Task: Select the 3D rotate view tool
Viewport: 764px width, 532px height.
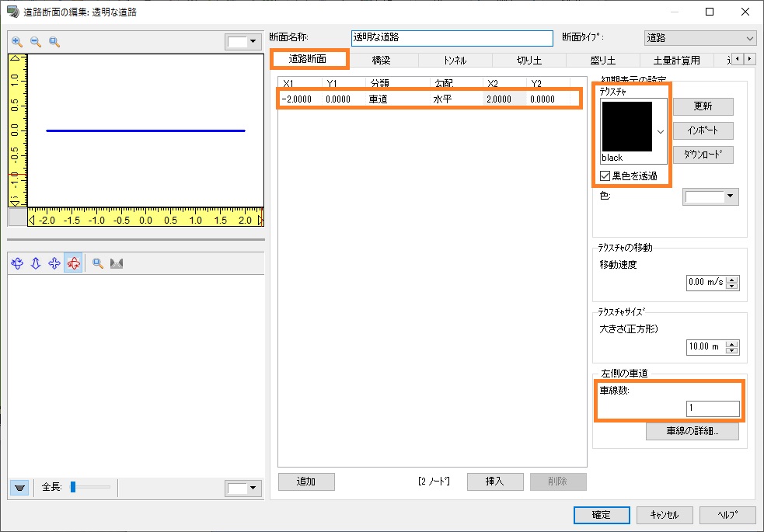Action: pos(17,263)
